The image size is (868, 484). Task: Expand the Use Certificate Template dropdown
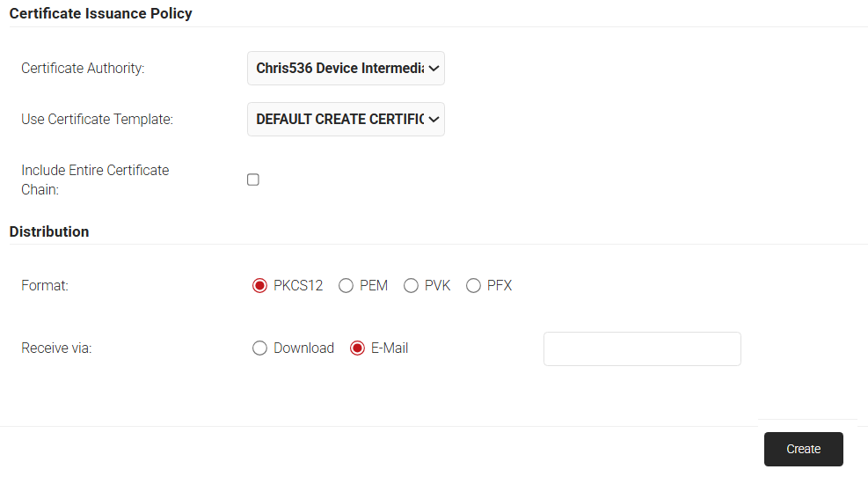tap(345, 119)
